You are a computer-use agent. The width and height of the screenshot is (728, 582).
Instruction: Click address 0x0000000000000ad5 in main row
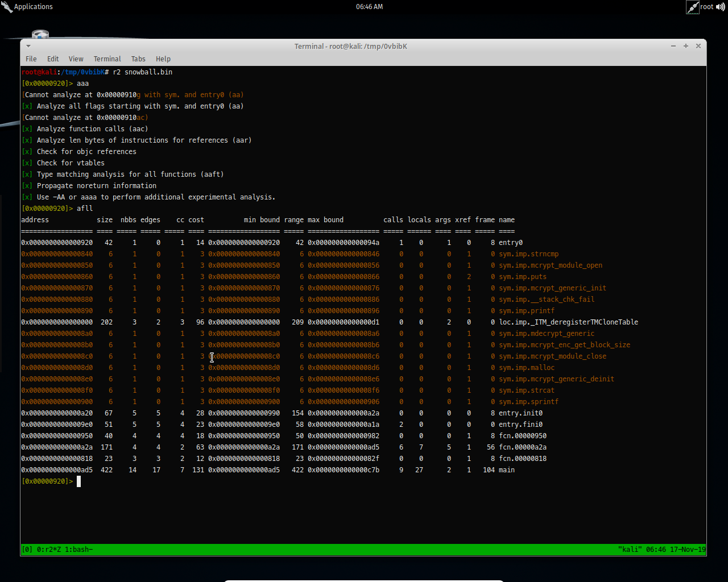(x=57, y=470)
